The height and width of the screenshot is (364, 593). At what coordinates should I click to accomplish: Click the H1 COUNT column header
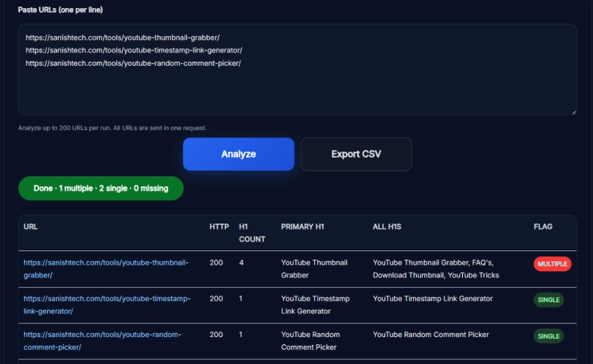point(252,233)
